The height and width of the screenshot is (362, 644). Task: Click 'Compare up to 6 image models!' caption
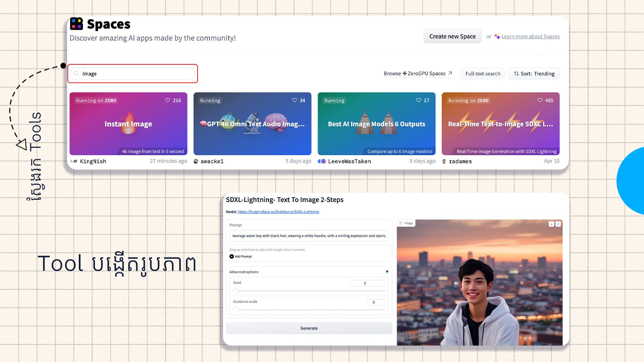[400, 152]
